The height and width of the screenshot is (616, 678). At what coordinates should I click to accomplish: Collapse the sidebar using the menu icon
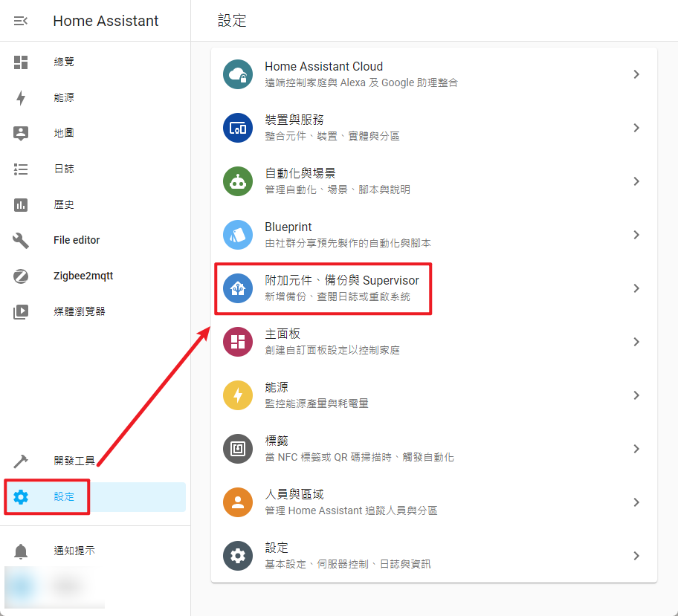coord(21,21)
